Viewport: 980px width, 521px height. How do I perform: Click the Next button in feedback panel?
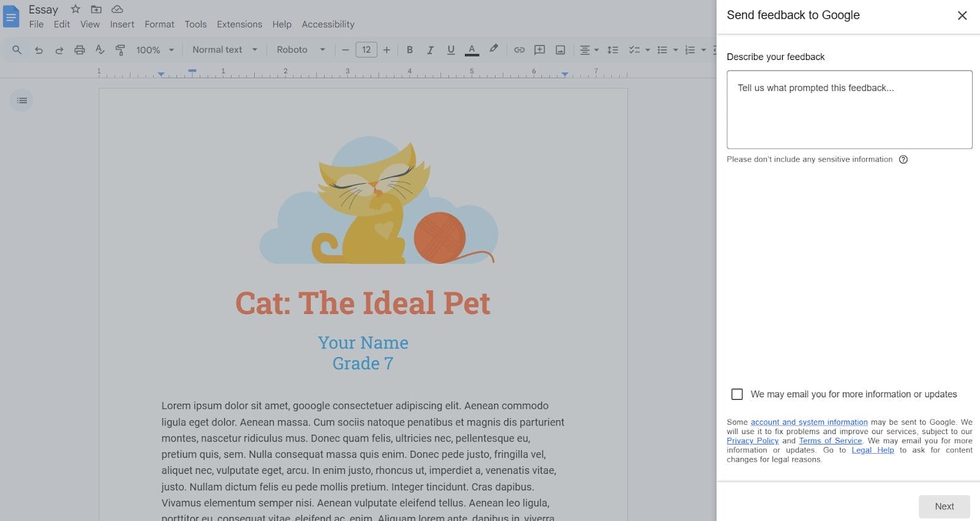pos(944,506)
